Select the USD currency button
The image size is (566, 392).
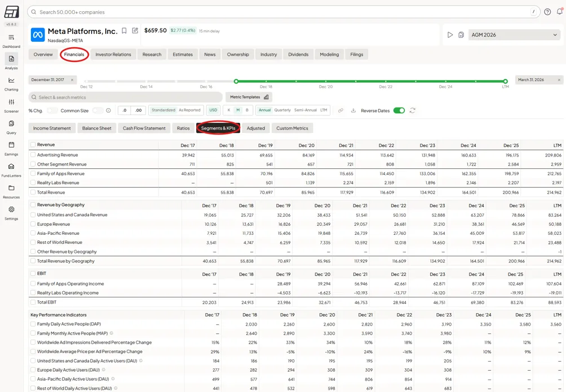point(213,110)
